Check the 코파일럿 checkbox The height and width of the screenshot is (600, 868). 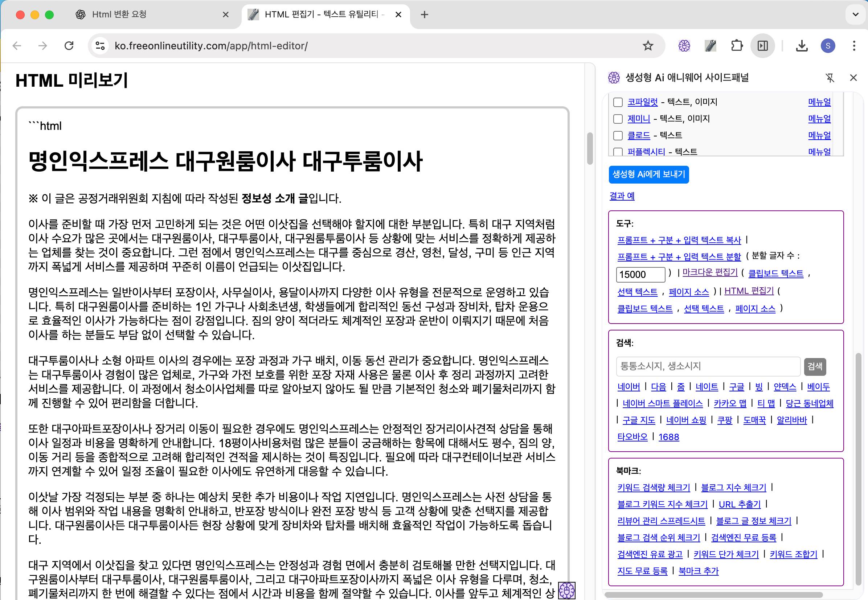(x=618, y=102)
